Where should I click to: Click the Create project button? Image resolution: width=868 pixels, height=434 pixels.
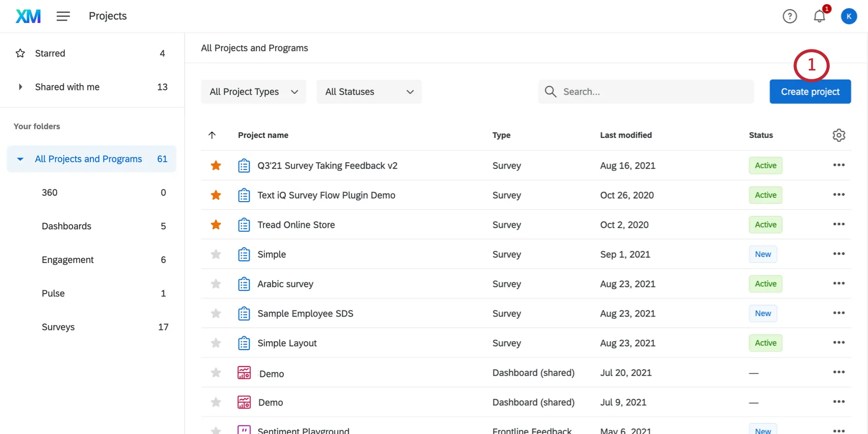(810, 92)
